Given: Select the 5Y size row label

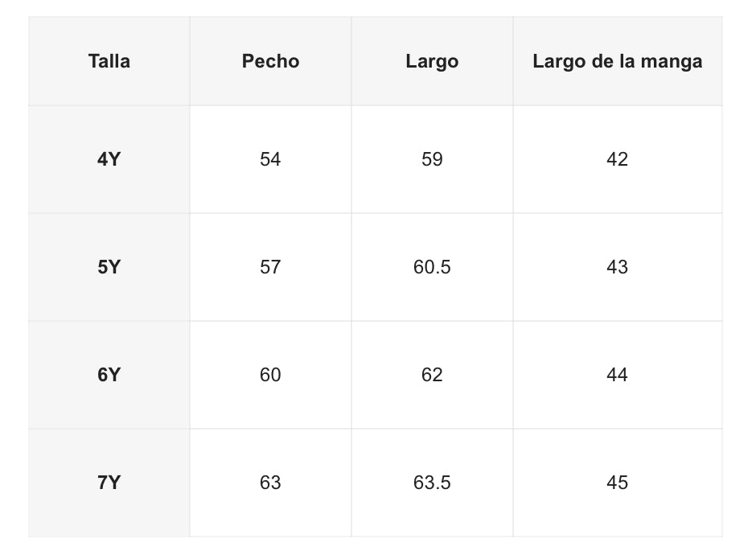Looking at the screenshot, I should point(109,267).
